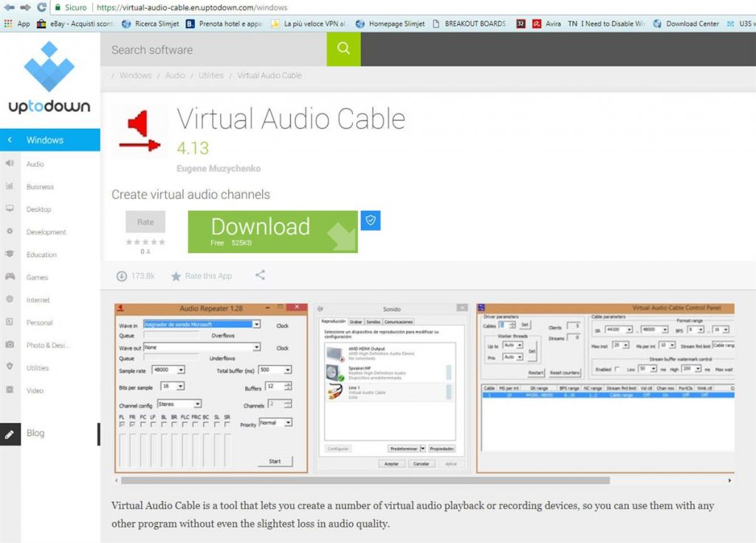Click the uptodown logo
This screenshot has height=543, width=756.
pyautogui.click(x=49, y=77)
